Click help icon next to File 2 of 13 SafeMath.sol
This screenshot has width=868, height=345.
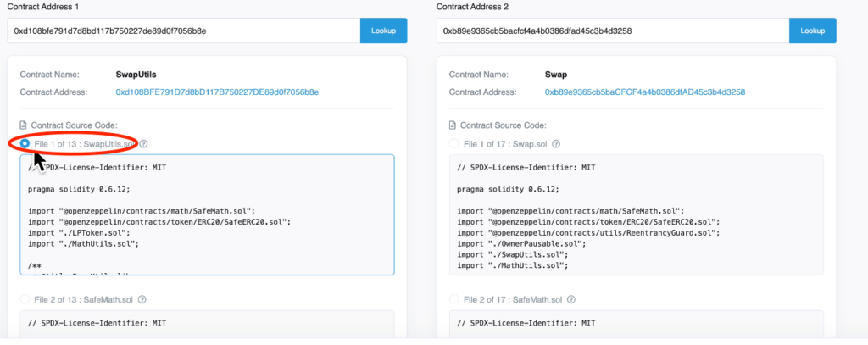[142, 299]
